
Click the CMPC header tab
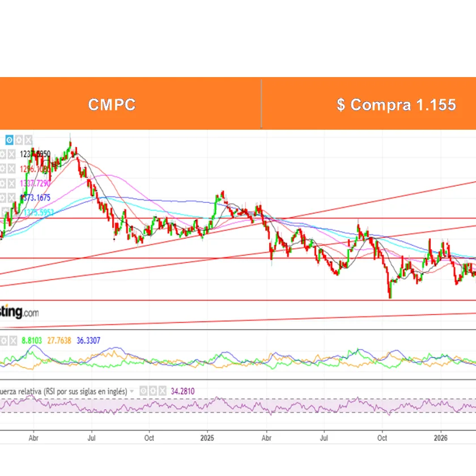click(x=112, y=105)
